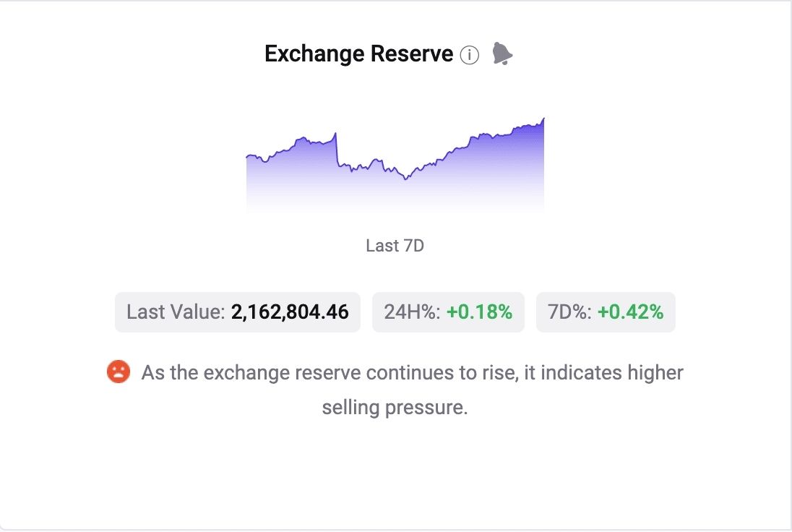Image resolution: width=792 pixels, height=532 pixels.
Task: Click the 'selling pressure.' text line
Action: (395, 407)
